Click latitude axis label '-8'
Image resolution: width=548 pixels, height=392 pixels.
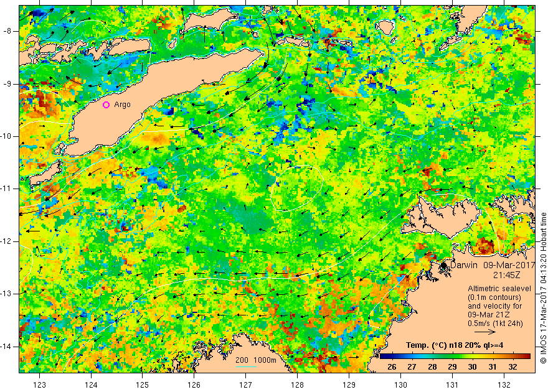(7, 31)
